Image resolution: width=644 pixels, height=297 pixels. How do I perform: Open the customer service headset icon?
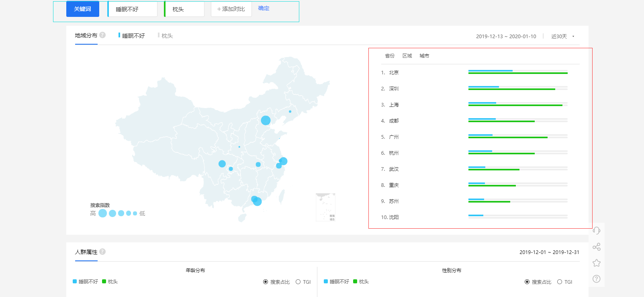point(597,231)
